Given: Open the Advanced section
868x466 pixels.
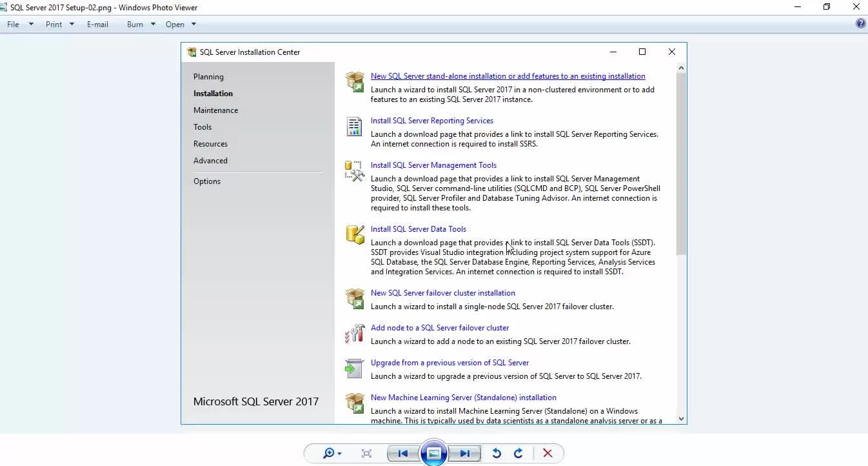Looking at the screenshot, I should 210,161.
